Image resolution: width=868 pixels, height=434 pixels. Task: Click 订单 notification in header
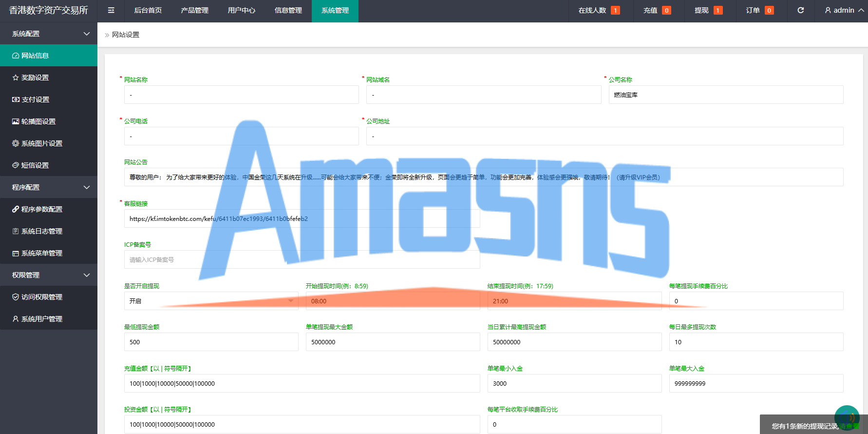760,10
